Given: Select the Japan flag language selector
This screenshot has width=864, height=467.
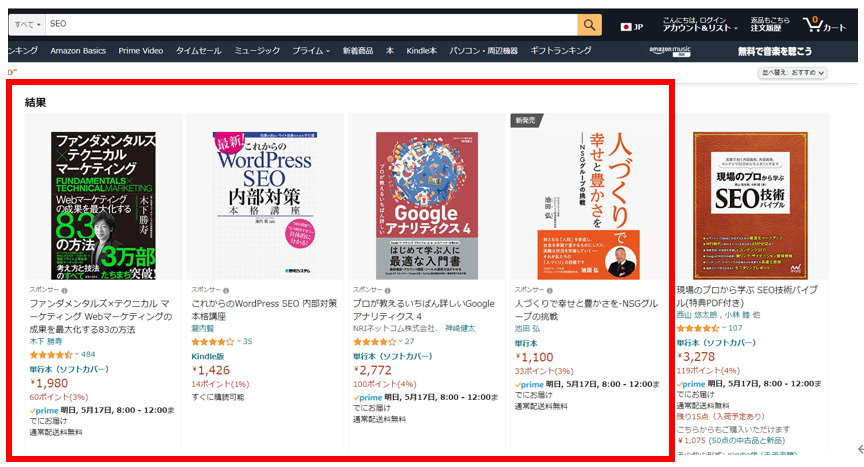Looking at the screenshot, I should 631,26.
